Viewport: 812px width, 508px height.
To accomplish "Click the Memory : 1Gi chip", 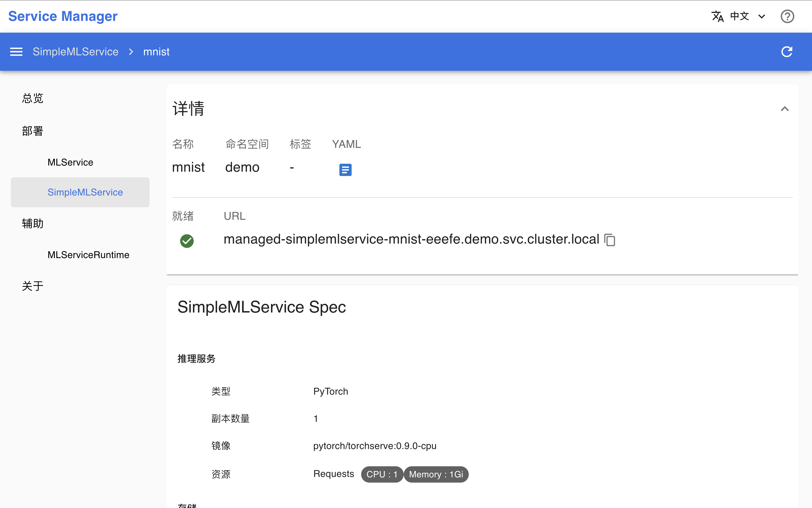I will tap(436, 474).
